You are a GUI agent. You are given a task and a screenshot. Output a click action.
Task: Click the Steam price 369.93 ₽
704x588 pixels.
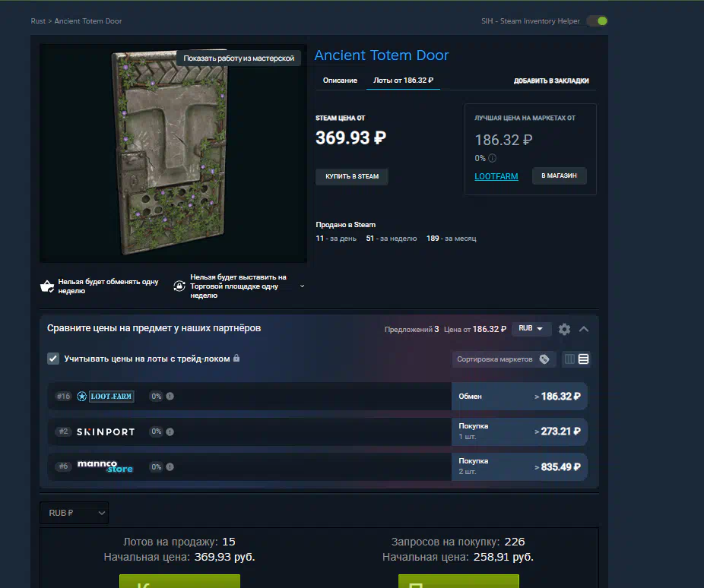[350, 138]
